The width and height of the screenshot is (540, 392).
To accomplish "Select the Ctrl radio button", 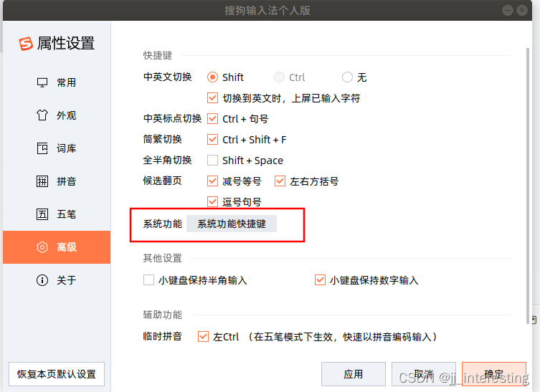I will pyautogui.click(x=279, y=77).
